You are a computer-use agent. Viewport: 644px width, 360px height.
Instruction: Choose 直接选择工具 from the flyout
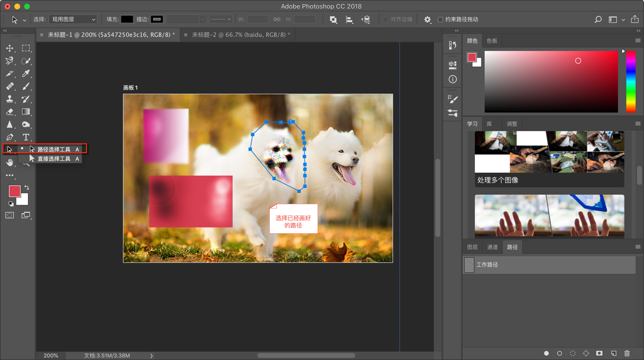pyautogui.click(x=54, y=159)
